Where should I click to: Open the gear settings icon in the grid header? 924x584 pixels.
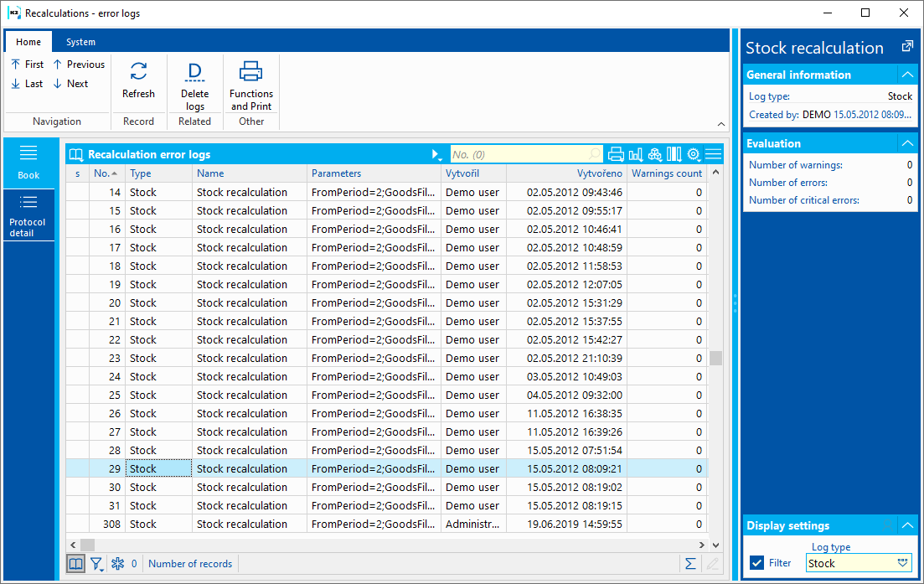[694, 154]
